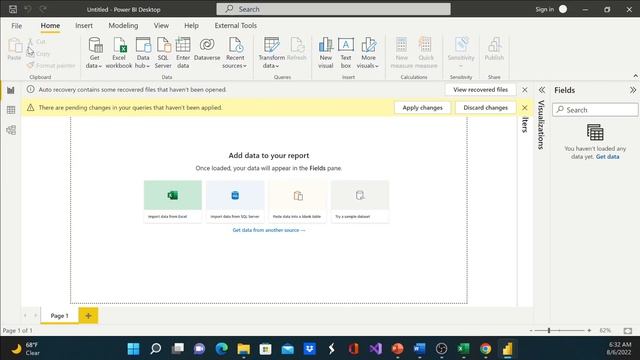
Task: Click Get data from another source link
Action: pyautogui.click(x=269, y=230)
